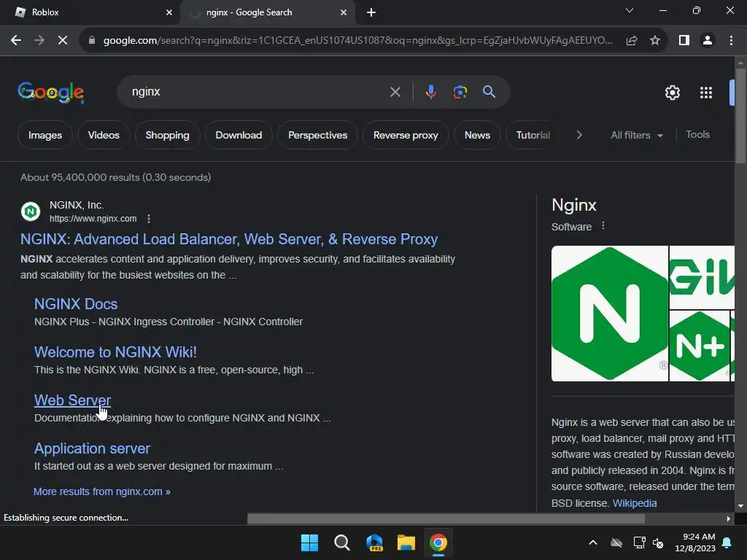Open the N+ logo thumbnail
This screenshot has height=560, width=747.
700,346
